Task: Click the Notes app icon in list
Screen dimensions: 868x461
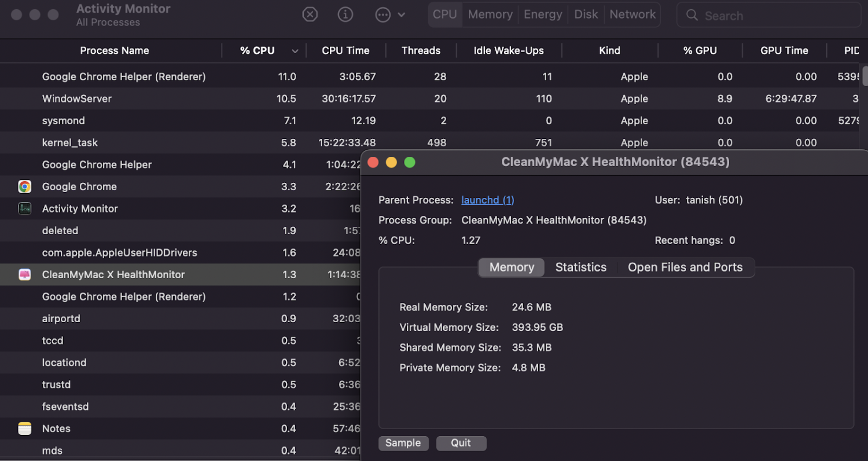Action: [24, 429]
